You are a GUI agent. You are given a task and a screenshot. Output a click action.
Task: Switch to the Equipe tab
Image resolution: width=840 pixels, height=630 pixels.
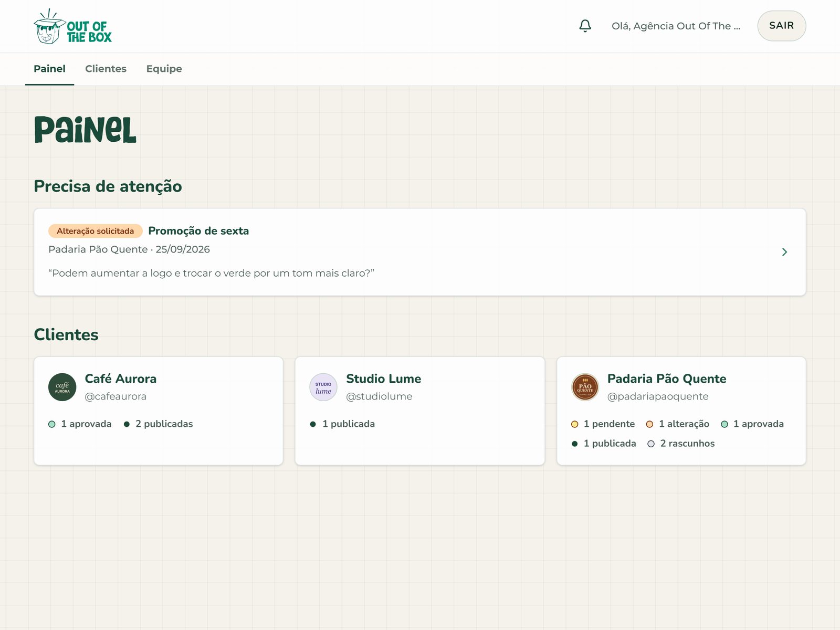tap(164, 69)
